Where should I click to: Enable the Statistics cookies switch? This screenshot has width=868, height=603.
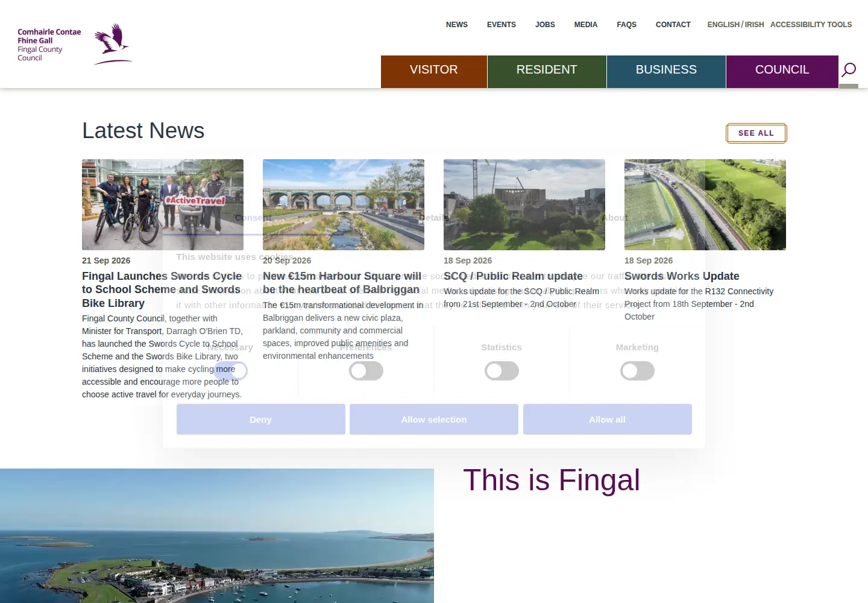[x=502, y=371]
